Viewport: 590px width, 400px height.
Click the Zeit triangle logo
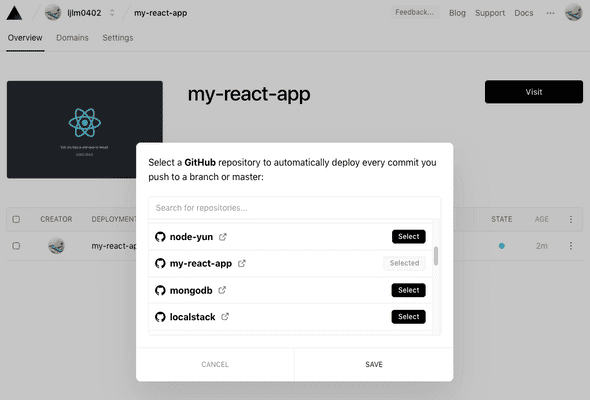(x=14, y=13)
